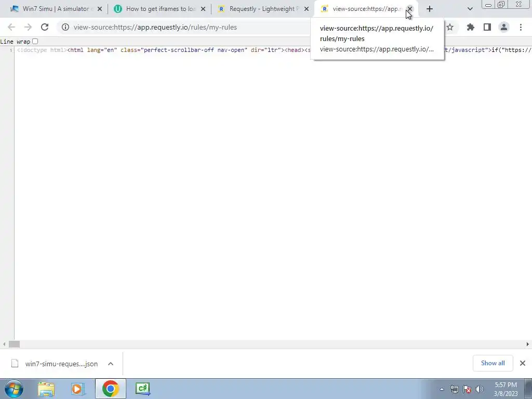Close the How to get iframes tab
Screen dimensions: 532x399
click(203, 9)
